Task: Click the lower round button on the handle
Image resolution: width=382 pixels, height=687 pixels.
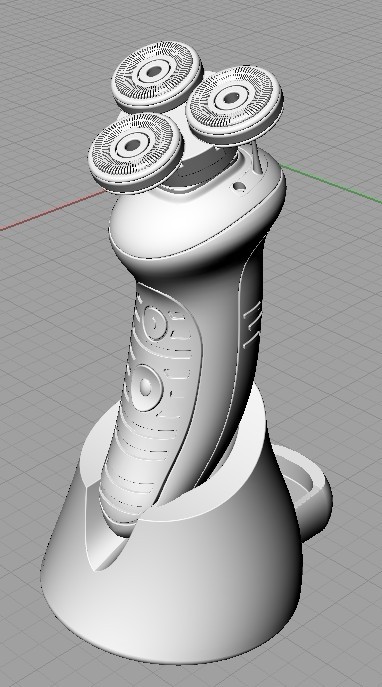Action: pyautogui.click(x=146, y=387)
